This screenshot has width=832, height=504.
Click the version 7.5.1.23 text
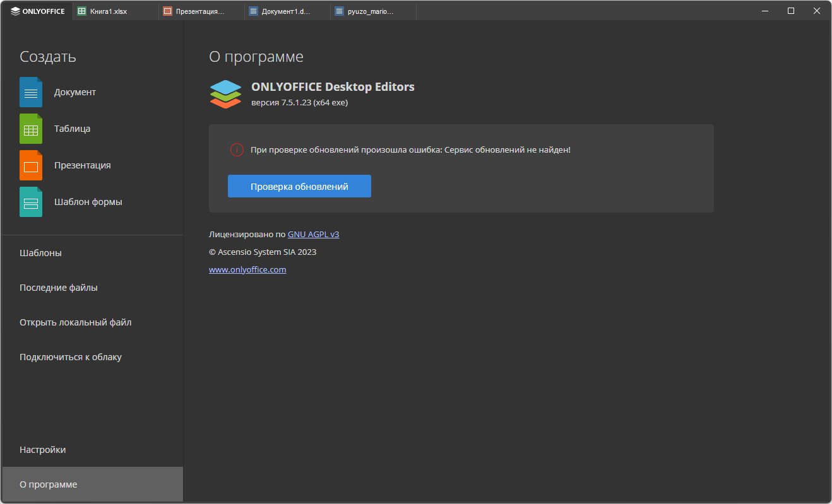coord(299,102)
